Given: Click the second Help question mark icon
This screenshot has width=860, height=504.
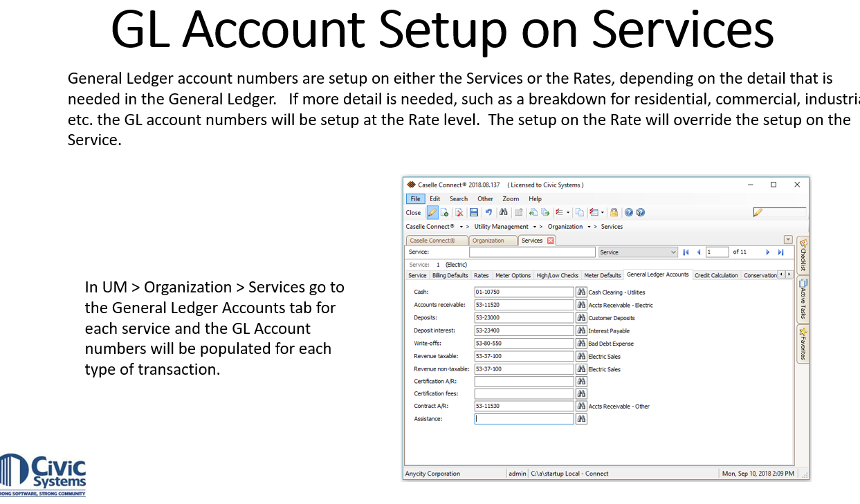Looking at the screenshot, I should (x=641, y=212).
